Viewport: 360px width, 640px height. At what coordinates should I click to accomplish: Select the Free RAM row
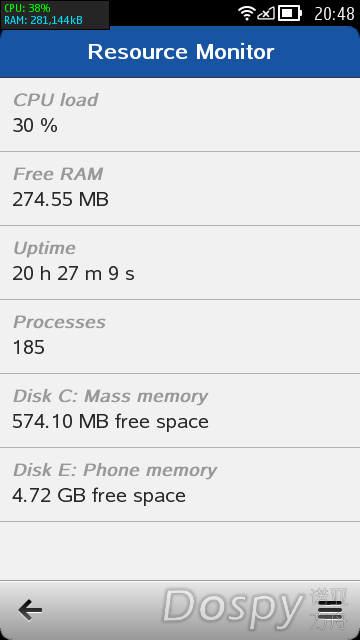coord(180,188)
